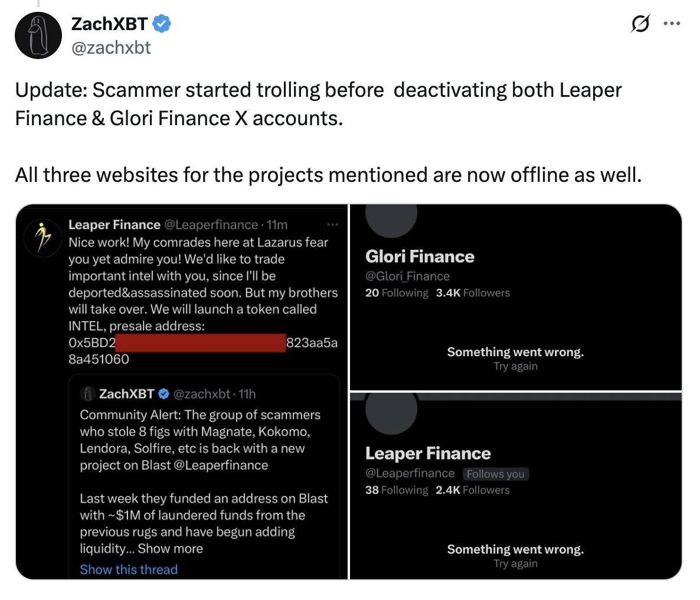The height and width of the screenshot is (600, 700).
Task: Click 'Show this thread' link in screenshot
Action: coord(129,569)
